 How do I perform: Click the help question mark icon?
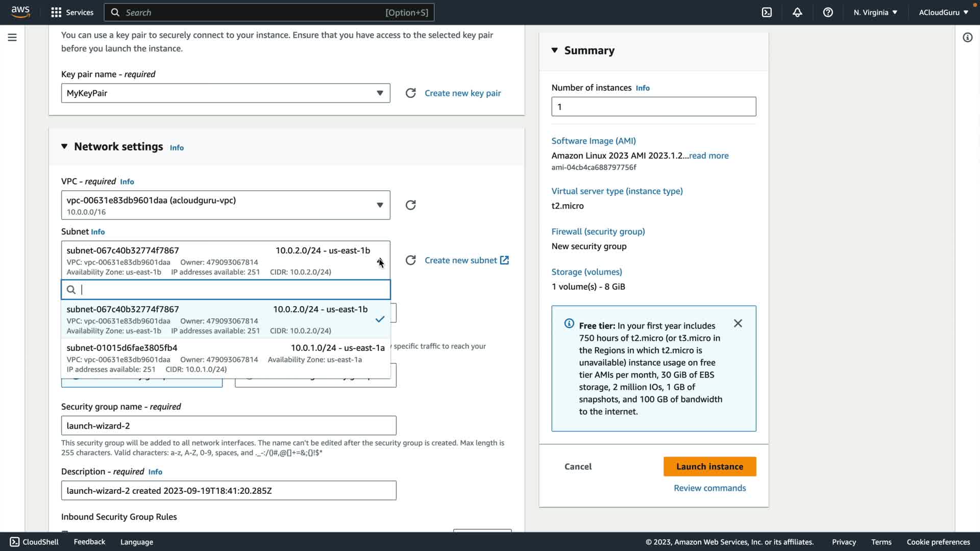[x=828, y=12]
